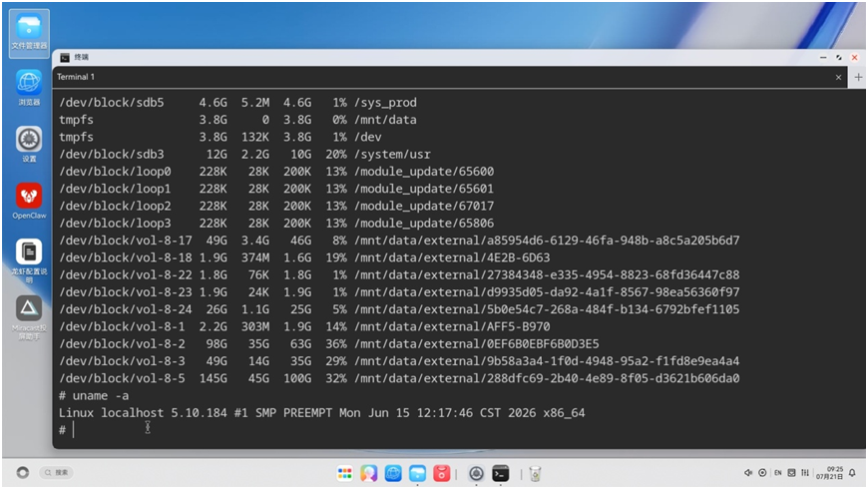The image size is (868, 489).
Task: Click the start circle button in taskbar
Action: tap(23, 472)
